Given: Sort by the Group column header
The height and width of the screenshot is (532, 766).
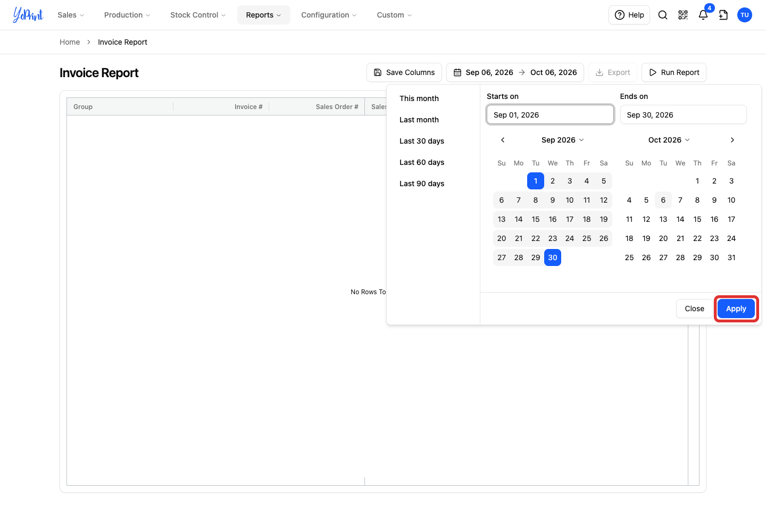Looking at the screenshot, I should pos(120,107).
